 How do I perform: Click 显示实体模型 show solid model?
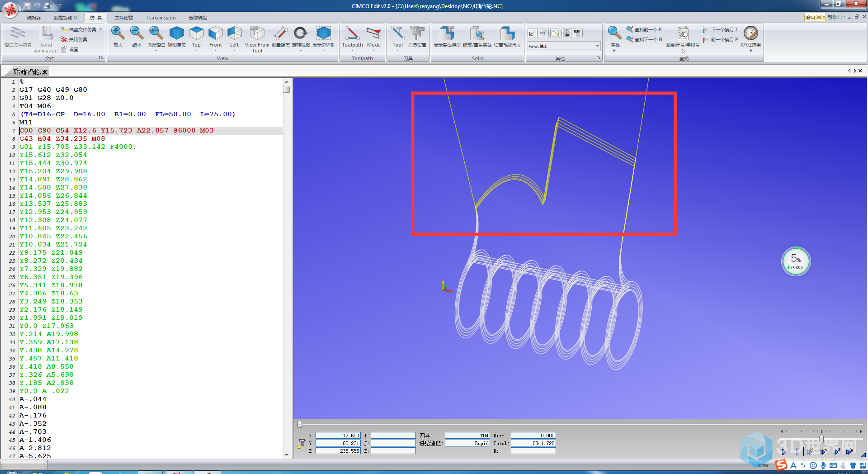[447, 33]
